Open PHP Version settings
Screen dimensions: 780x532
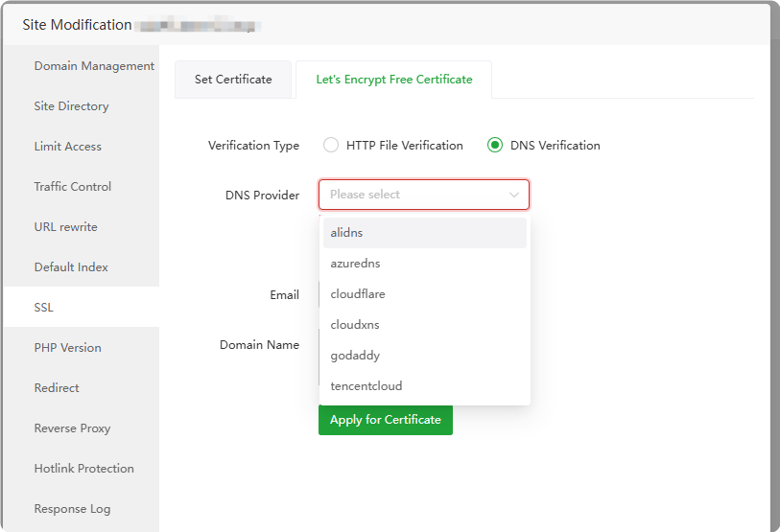pos(68,348)
